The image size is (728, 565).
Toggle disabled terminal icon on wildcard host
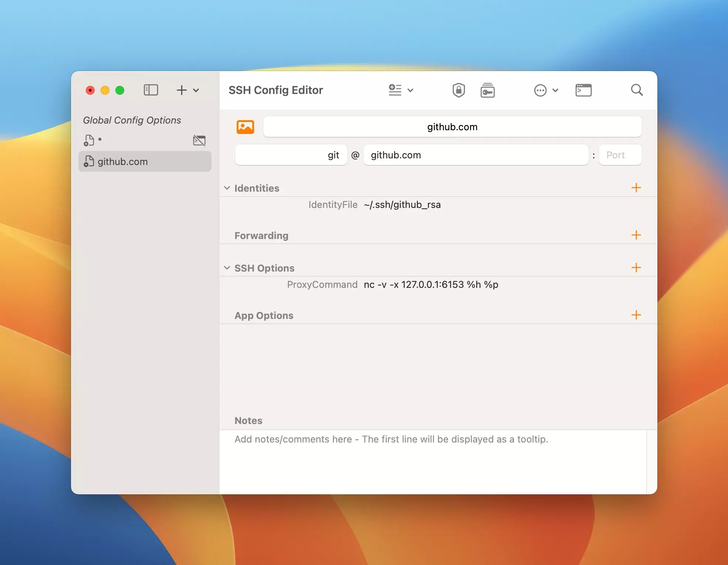click(x=199, y=141)
